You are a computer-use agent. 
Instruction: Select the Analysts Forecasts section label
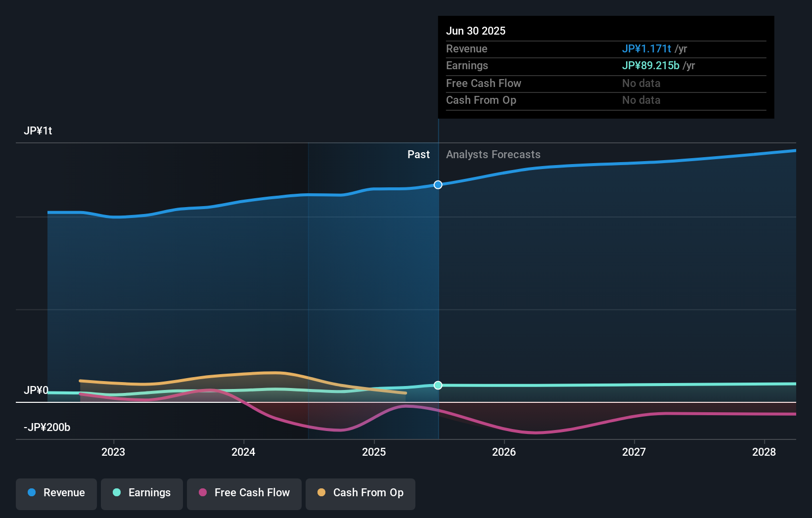[x=493, y=154]
